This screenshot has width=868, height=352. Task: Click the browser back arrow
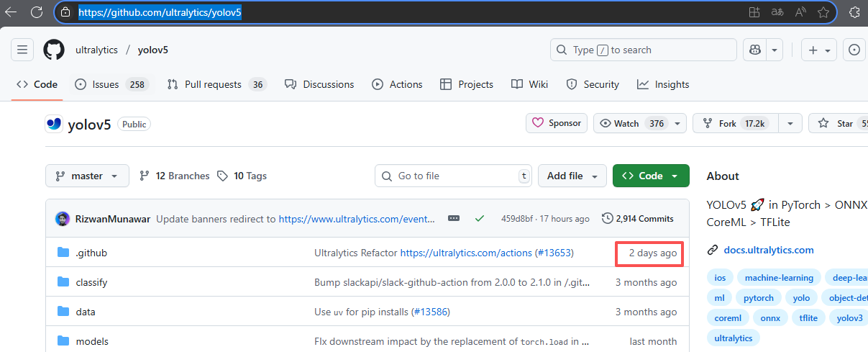[10, 12]
